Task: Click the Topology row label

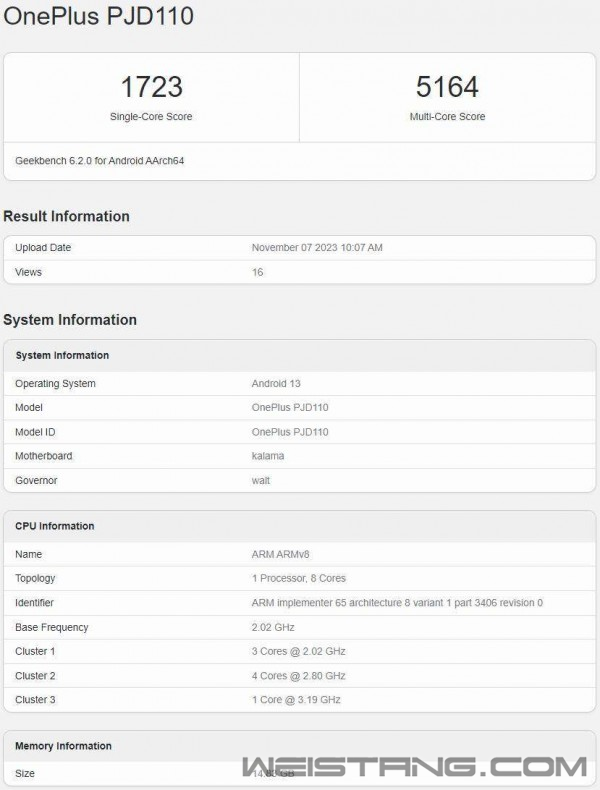Action: (35, 578)
